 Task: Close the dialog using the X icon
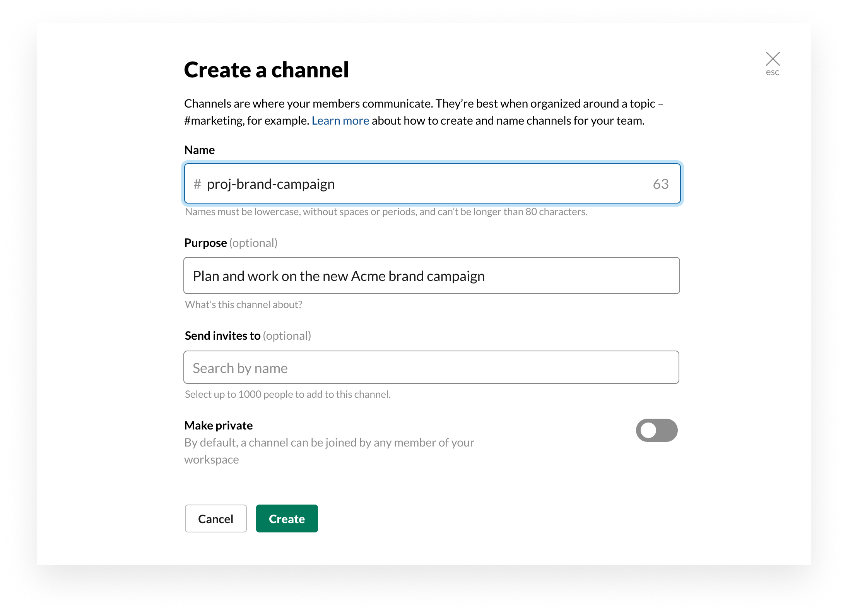tap(773, 59)
